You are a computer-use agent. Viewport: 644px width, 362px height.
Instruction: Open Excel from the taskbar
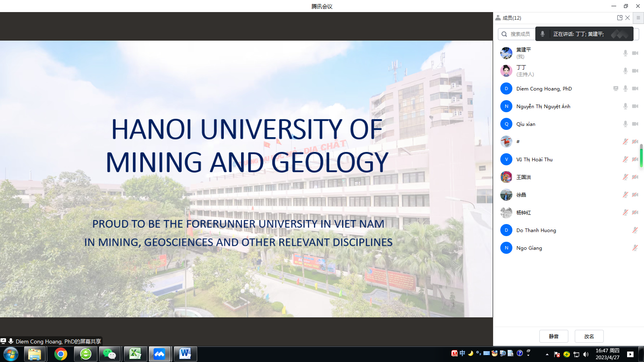(x=135, y=354)
